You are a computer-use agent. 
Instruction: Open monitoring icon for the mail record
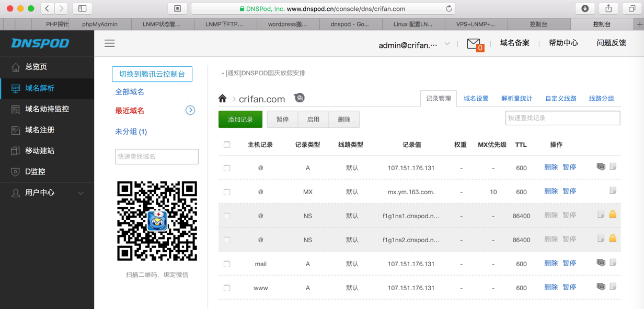pos(601,263)
